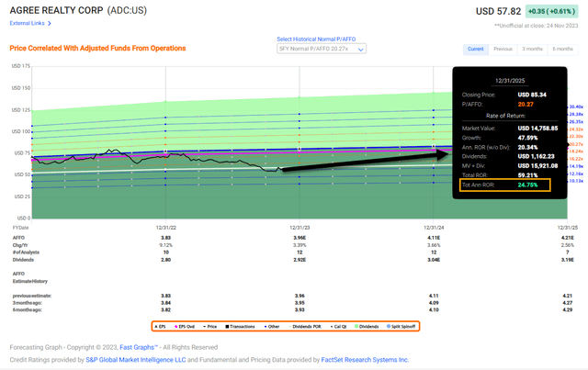588x370 pixels.
Task: Toggle the EPS Ovd legend item
Action: tap(185, 327)
